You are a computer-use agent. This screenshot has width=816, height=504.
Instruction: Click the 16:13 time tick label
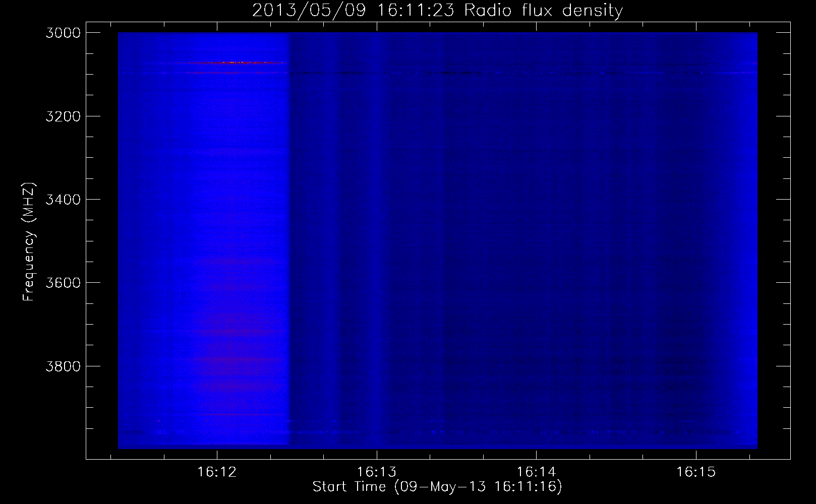point(377,472)
